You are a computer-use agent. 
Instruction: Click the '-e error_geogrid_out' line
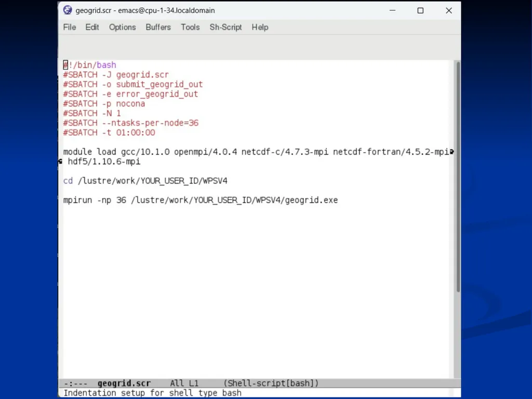click(130, 94)
